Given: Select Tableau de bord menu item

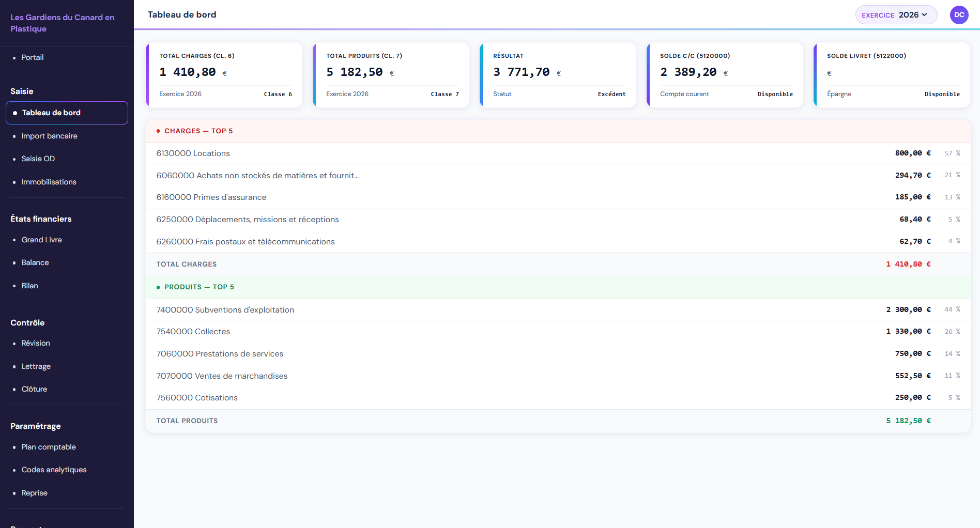Looking at the screenshot, I should pos(51,113).
